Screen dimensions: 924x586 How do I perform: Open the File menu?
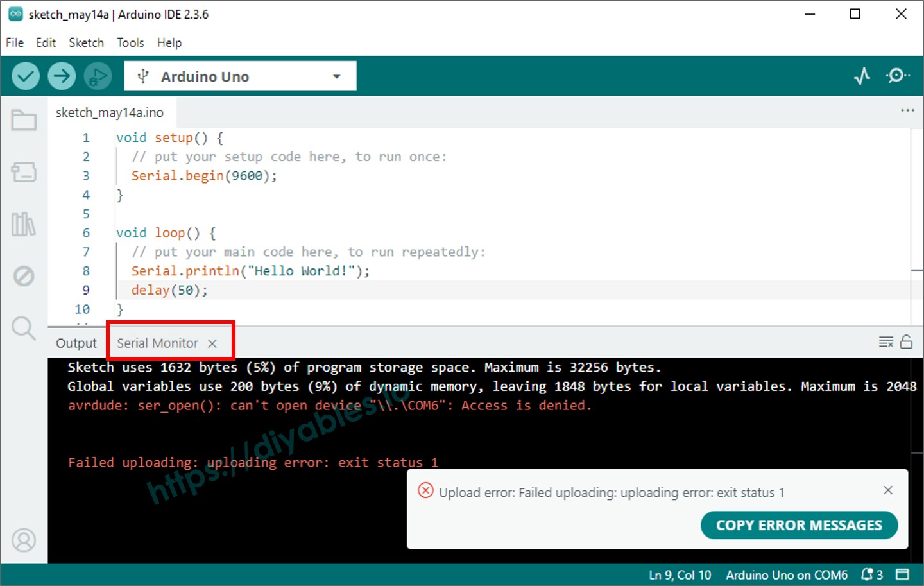coord(15,42)
